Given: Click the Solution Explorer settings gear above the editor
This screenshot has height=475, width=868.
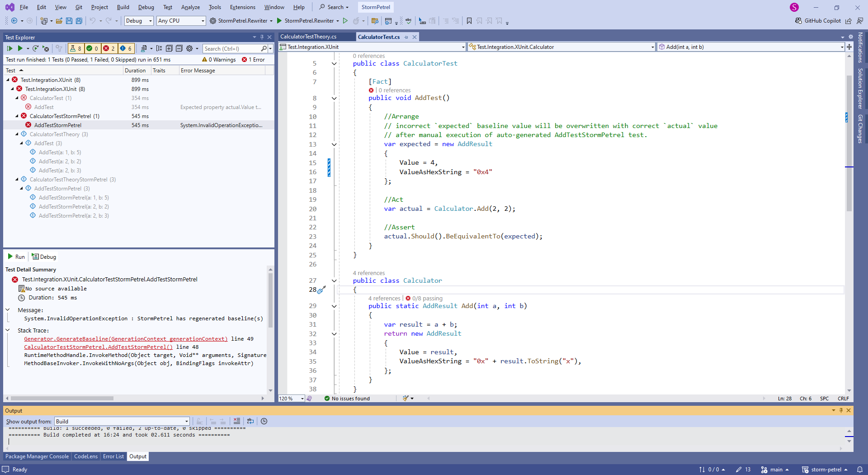Looking at the screenshot, I should coord(850,37).
